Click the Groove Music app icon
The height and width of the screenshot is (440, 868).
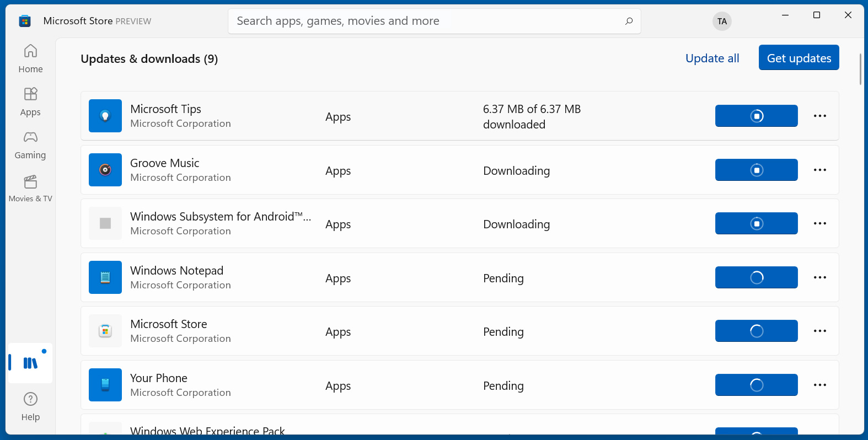[x=105, y=170]
